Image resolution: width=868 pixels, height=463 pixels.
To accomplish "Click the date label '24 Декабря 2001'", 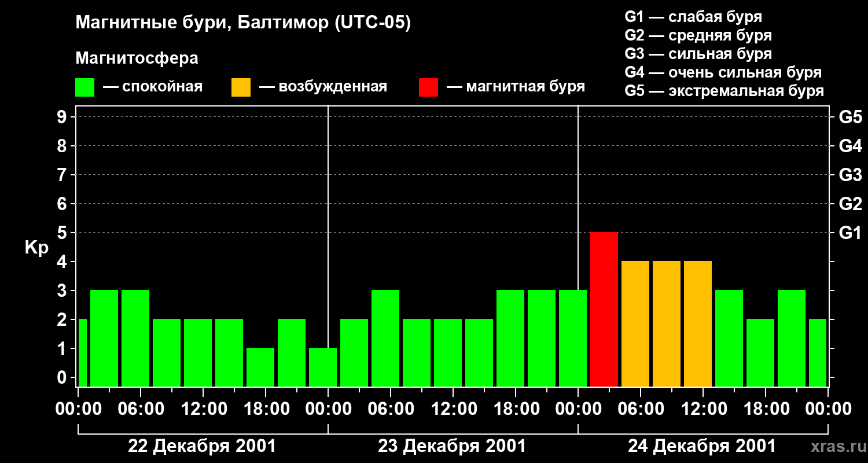I will click(x=702, y=446).
